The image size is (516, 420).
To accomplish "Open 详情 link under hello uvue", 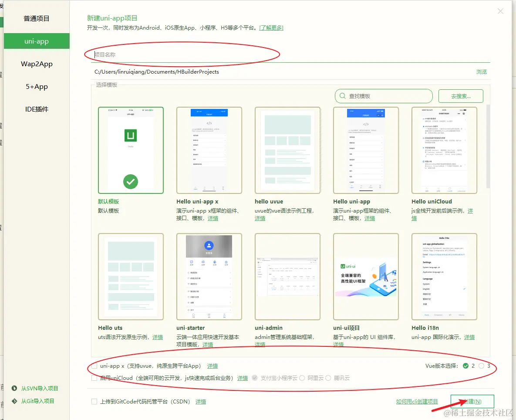I will pyautogui.click(x=260, y=218).
